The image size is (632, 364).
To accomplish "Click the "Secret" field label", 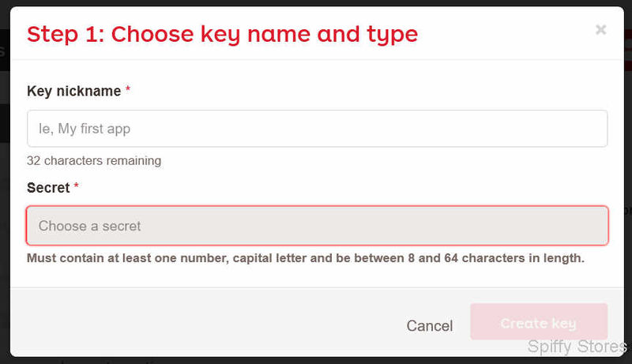I will (x=48, y=188).
